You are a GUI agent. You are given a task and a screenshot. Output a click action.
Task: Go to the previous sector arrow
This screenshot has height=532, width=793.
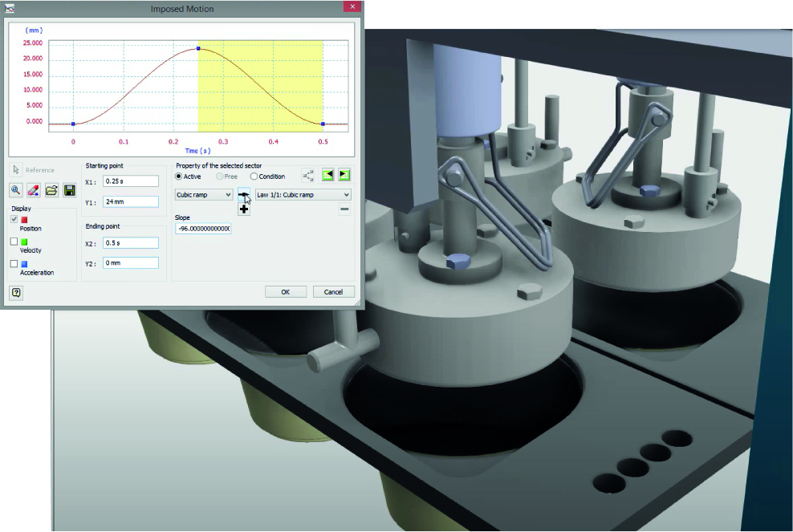coord(327,175)
